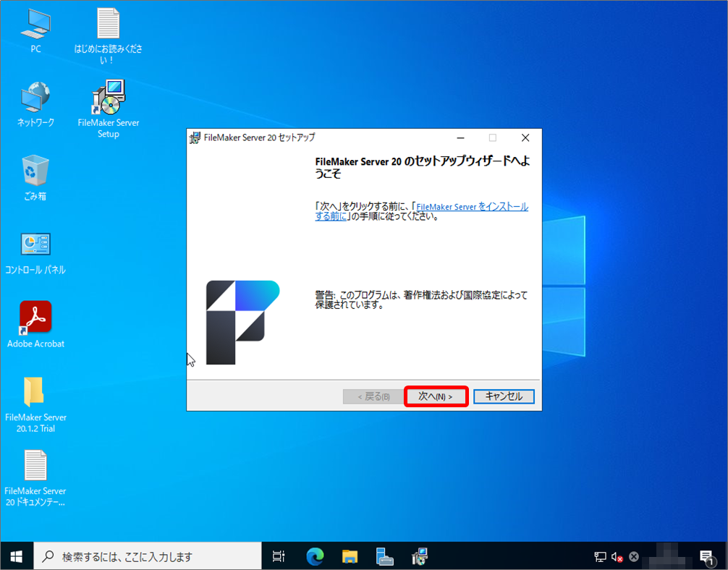Select the Adobe Acrobat desktop shortcut
Viewport: 728px width, 570px height.
[35, 325]
